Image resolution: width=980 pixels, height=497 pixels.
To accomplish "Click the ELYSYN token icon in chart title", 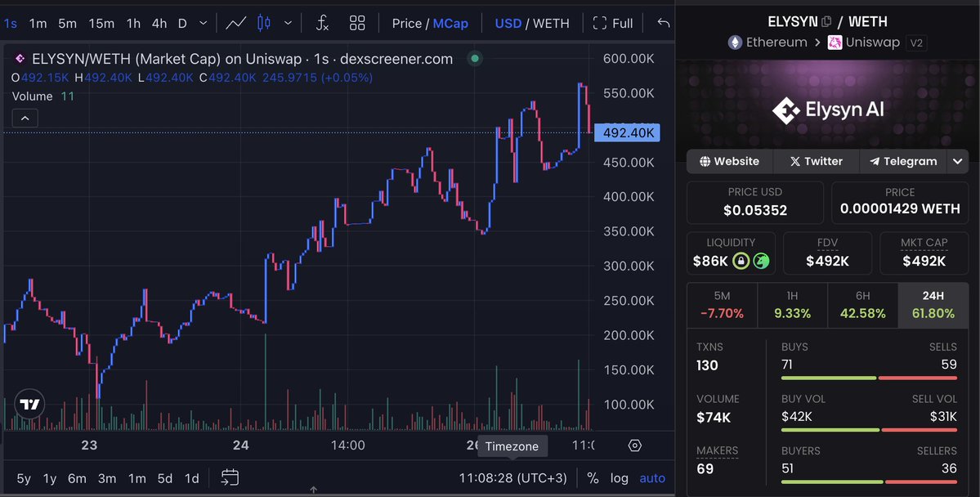I will pyautogui.click(x=20, y=59).
